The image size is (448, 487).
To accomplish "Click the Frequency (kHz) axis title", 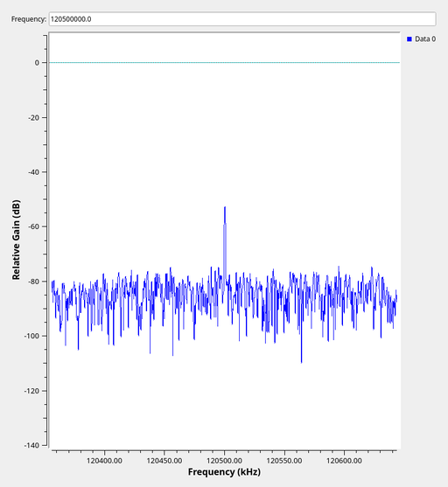I will coord(224,472).
